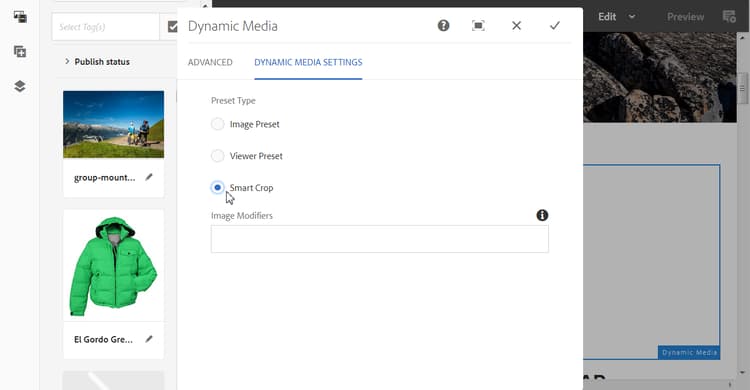The image size is (750, 390).
Task: Open Dynamic Media dialog help
Action: (x=443, y=25)
